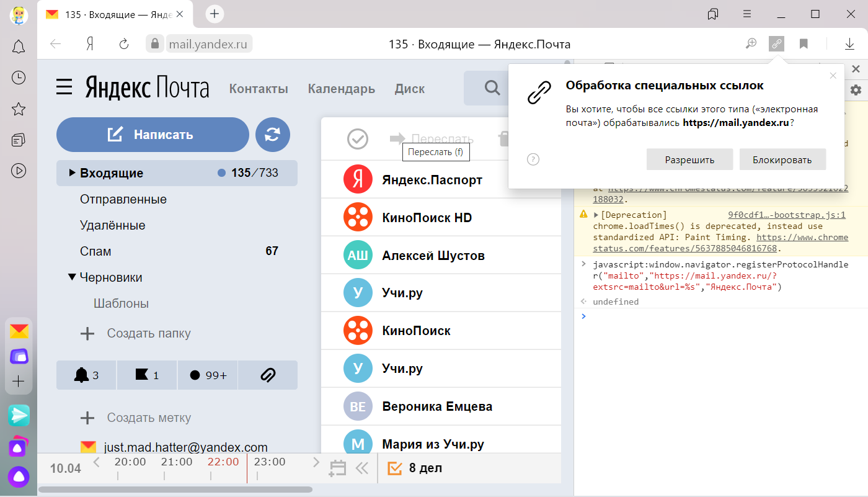
Task: Click Переслать forward button
Action: coord(432,138)
